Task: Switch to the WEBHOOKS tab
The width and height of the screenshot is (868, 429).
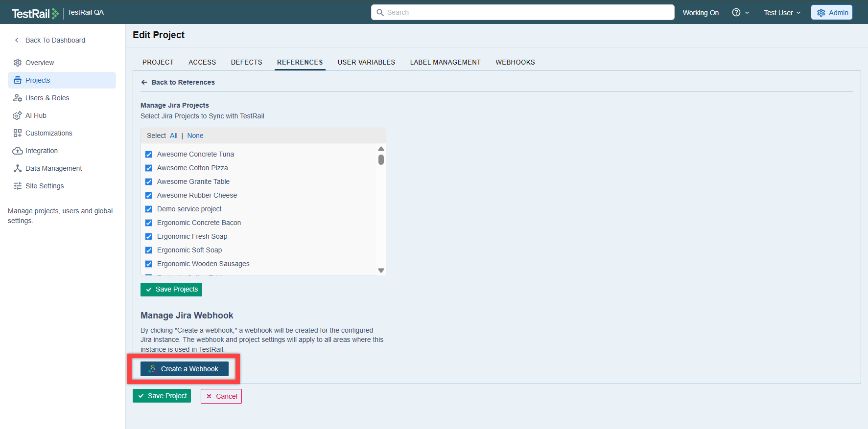Action: pos(515,62)
